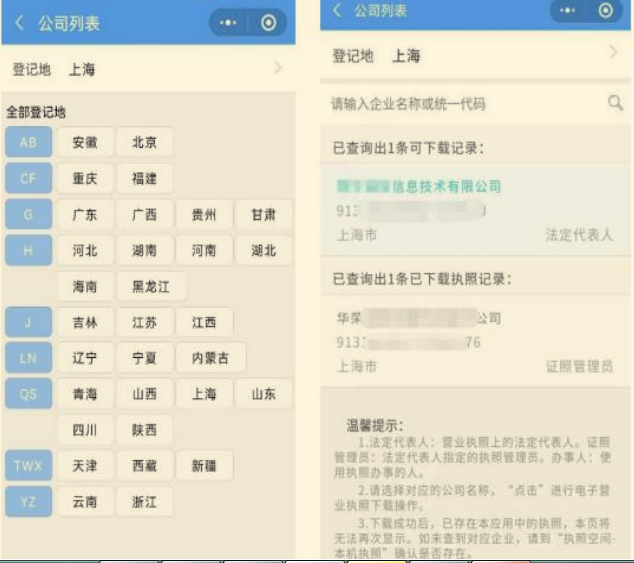Jump to G letter index
Image resolution: width=634 pixels, height=563 pixels.
coord(28,214)
